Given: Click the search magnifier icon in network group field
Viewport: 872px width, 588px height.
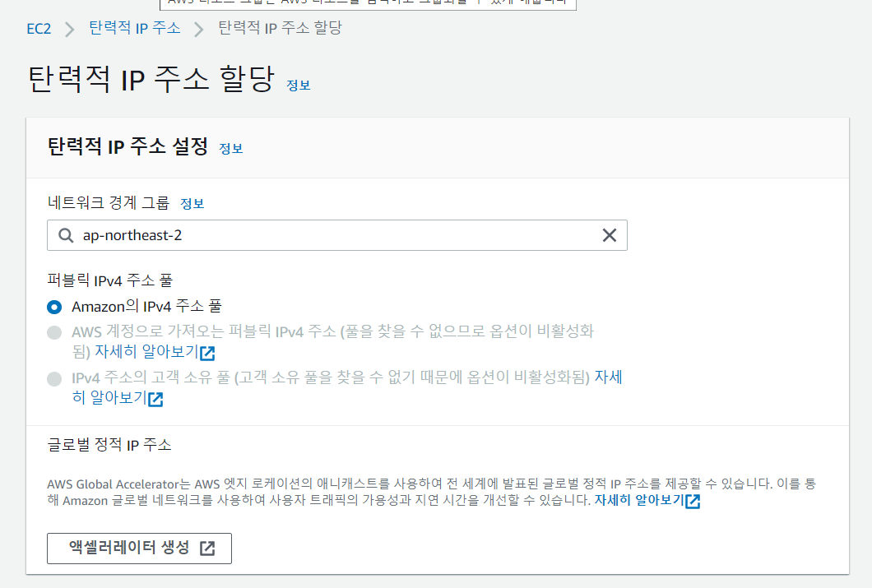Looking at the screenshot, I should [66, 235].
